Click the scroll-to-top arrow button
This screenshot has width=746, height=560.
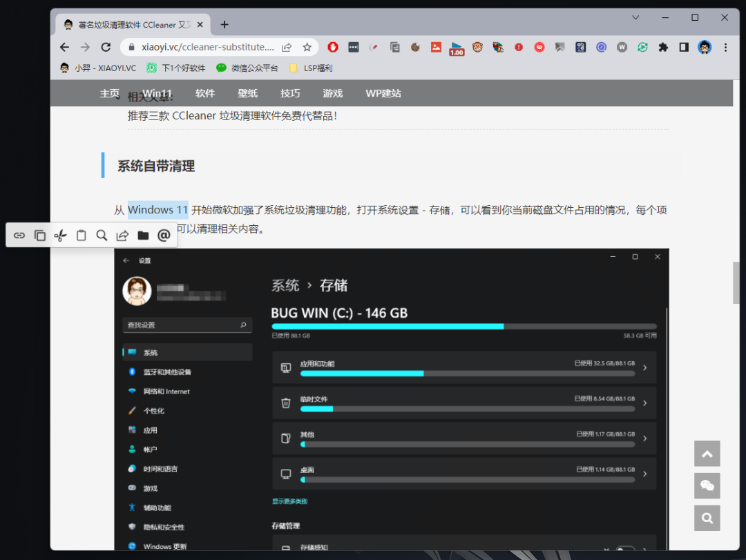[x=707, y=454]
